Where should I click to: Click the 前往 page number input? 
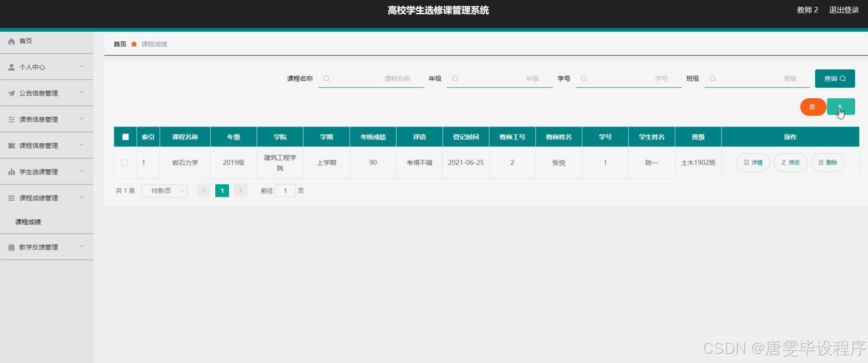click(x=285, y=190)
